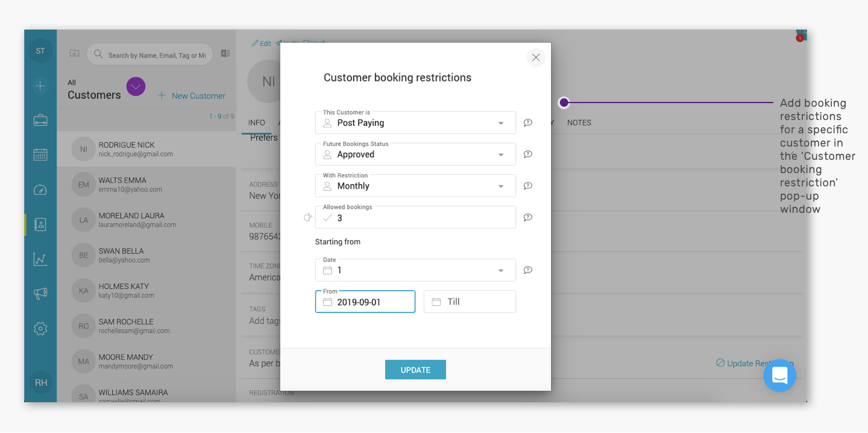Select customer MOORE MANDY
Screen dimensions: 868x433
146,361
